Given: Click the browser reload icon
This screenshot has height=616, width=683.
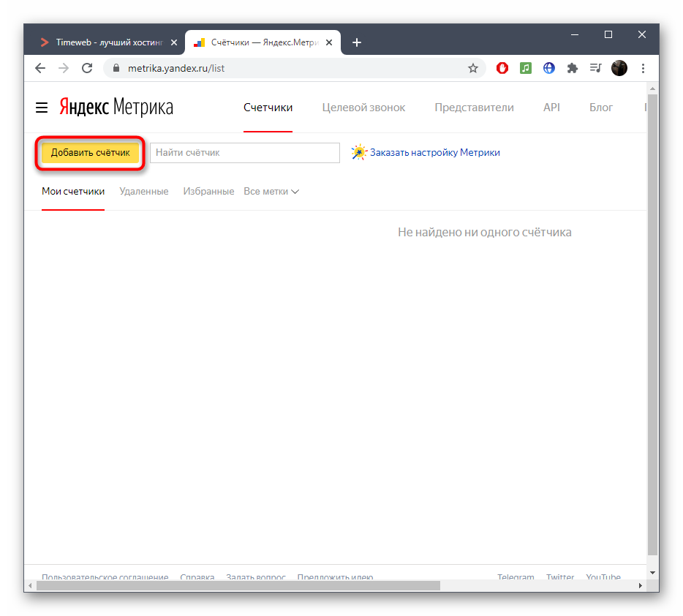Looking at the screenshot, I should [87, 68].
